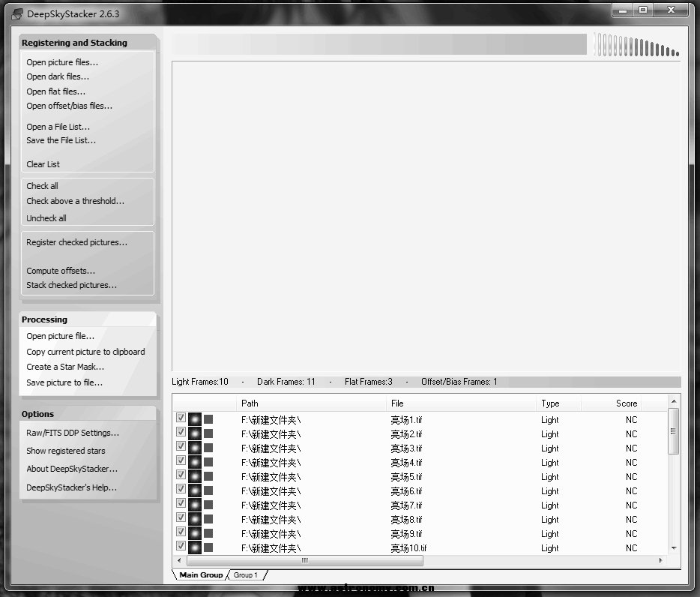700x597 pixels.
Task: Click the star thumbnail icon for 亮场1.tif
Action: tap(195, 419)
